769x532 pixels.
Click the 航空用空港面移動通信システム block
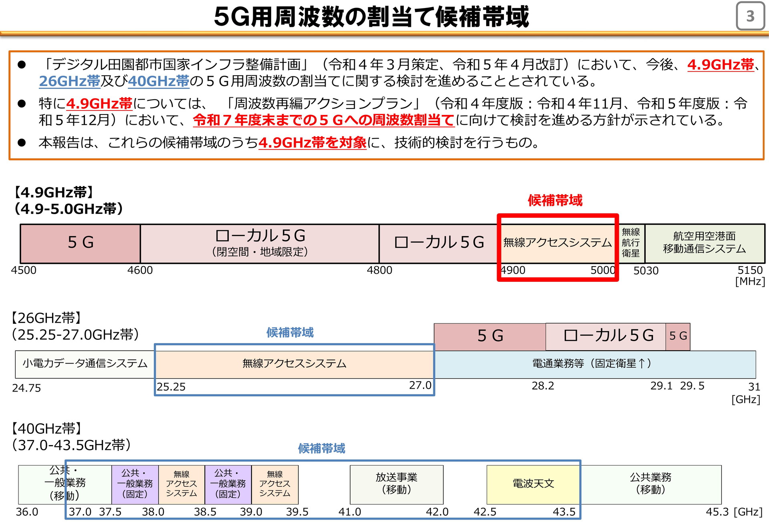pyautogui.click(x=704, y=243)
